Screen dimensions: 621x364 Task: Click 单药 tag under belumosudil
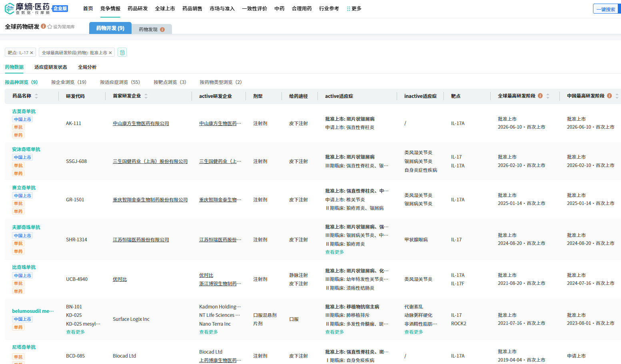pyautogui.click(x=18, y=327)
